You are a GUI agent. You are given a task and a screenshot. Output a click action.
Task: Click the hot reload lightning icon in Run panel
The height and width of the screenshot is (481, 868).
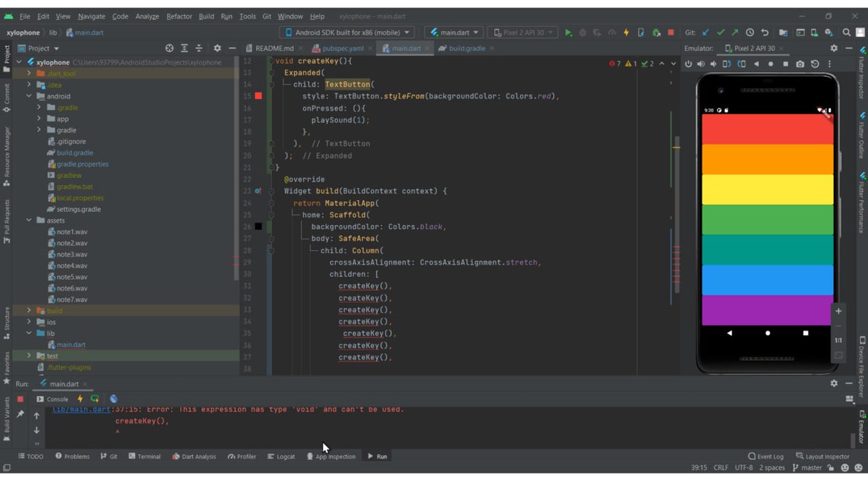tap(80, 399)
